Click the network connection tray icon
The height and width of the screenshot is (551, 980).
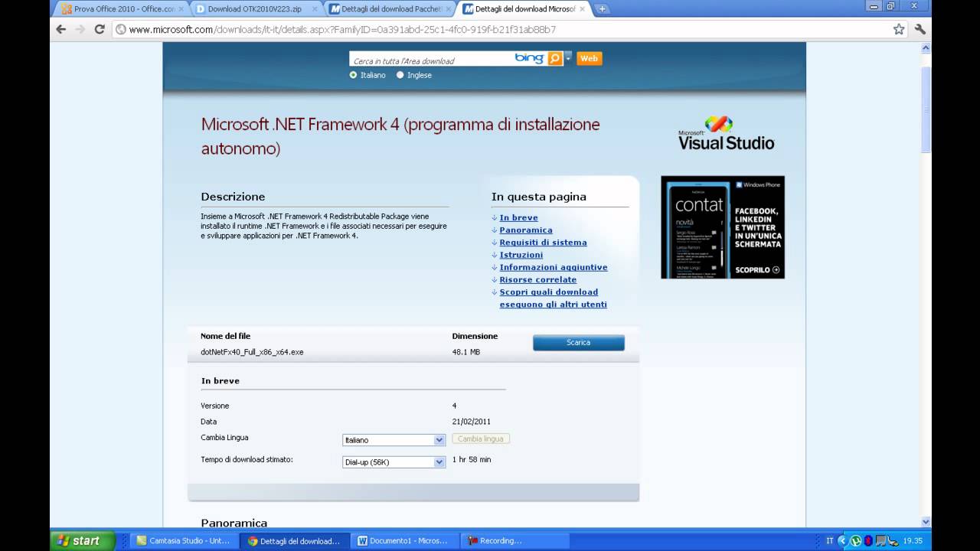tap(880, 541)
